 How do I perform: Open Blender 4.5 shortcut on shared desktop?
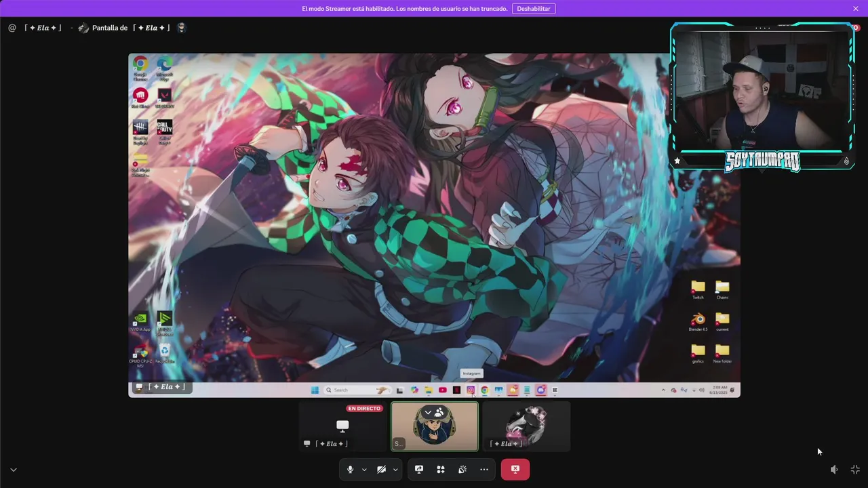[x=698, y=322]
